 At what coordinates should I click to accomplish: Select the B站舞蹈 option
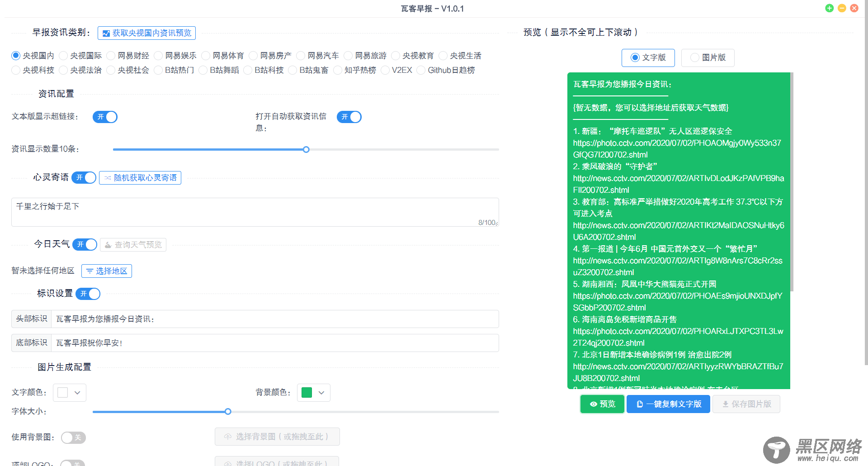(219, 70)
